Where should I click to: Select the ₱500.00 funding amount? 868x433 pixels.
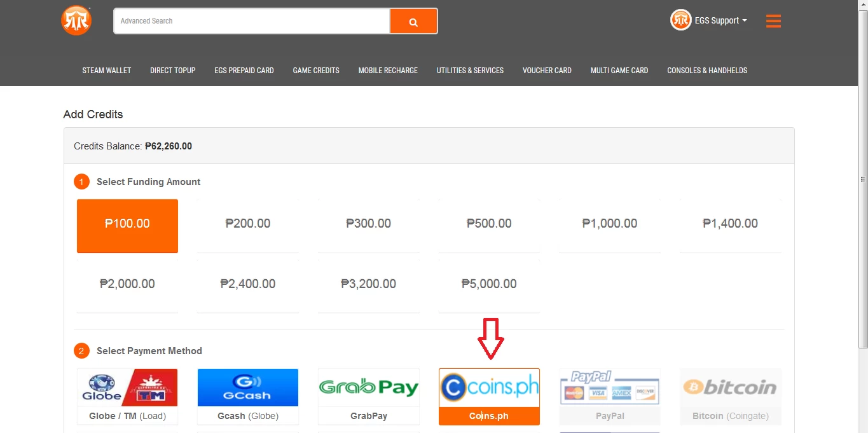[x=489, y=226]
